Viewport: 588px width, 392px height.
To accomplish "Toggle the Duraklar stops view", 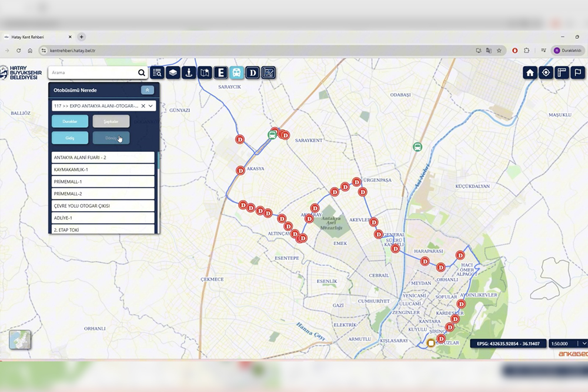I will click(x=70, y=121).
